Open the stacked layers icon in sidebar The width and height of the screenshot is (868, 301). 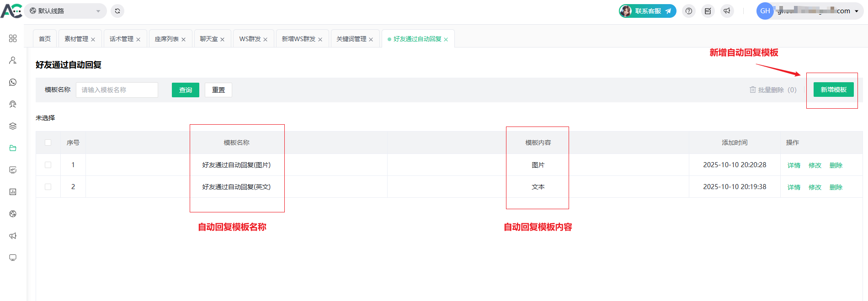point(13,126)
